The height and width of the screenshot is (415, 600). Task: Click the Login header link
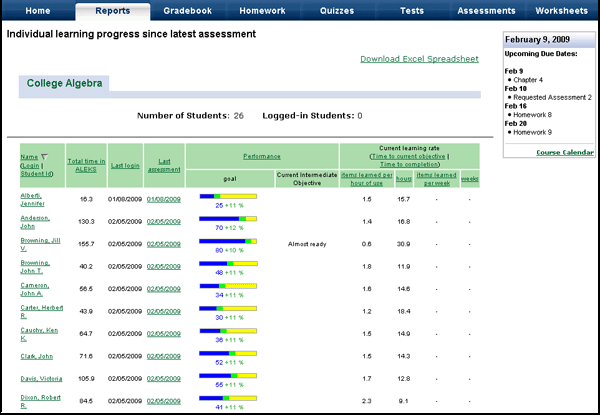pos(31,165)
